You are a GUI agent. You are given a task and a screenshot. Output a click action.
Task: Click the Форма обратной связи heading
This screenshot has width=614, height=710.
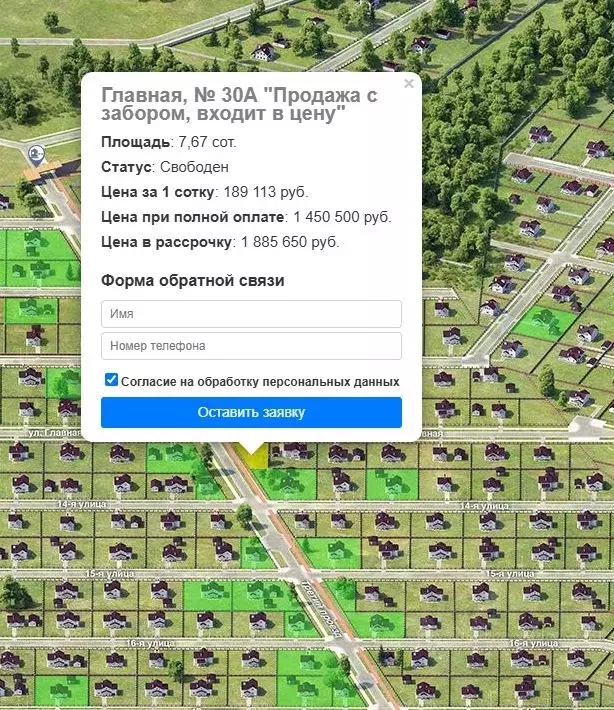pos(193,280)
